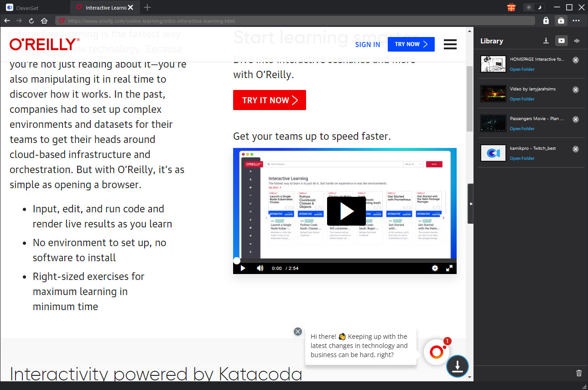Open the SIGN IN link
This screenshot has height=390, width=588.
click(x=368, y=44)
